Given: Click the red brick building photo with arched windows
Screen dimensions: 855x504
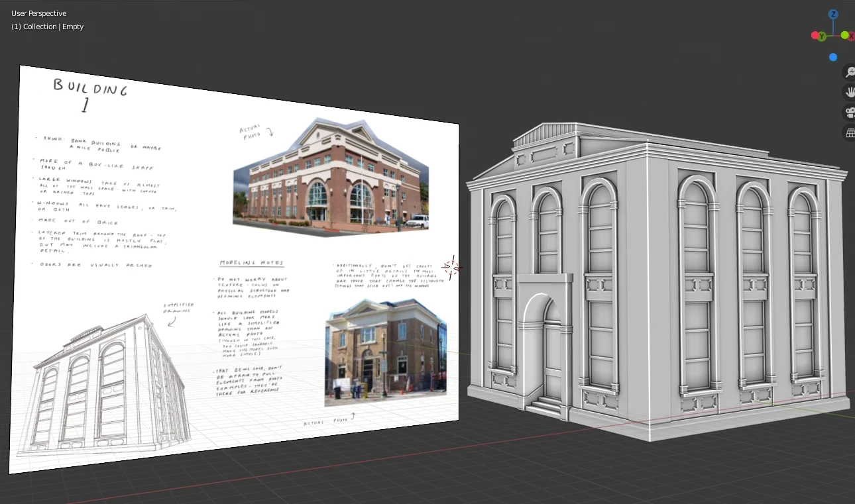Looking at the screenshot, I should [331, 177].
